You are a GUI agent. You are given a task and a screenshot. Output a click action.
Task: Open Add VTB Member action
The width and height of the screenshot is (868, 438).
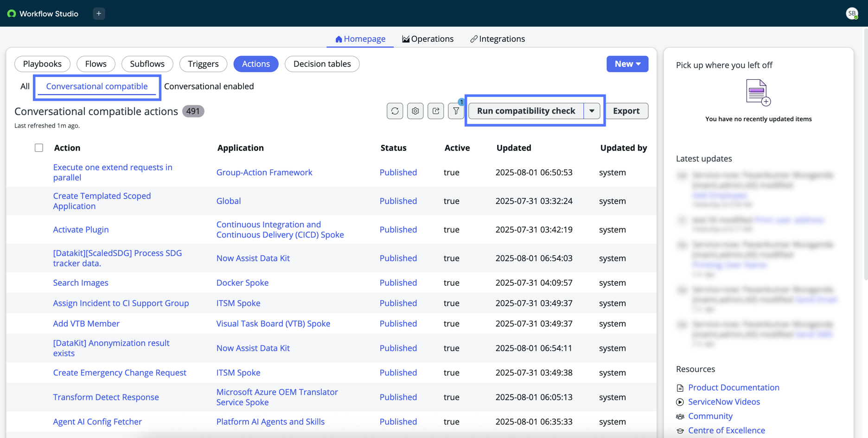coord(86,323)
